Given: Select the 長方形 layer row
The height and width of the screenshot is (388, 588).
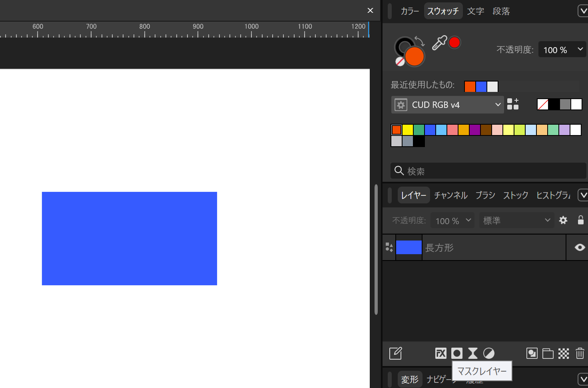Looking at the screenshot, I should pyautogui.click(x=485, y=247).
